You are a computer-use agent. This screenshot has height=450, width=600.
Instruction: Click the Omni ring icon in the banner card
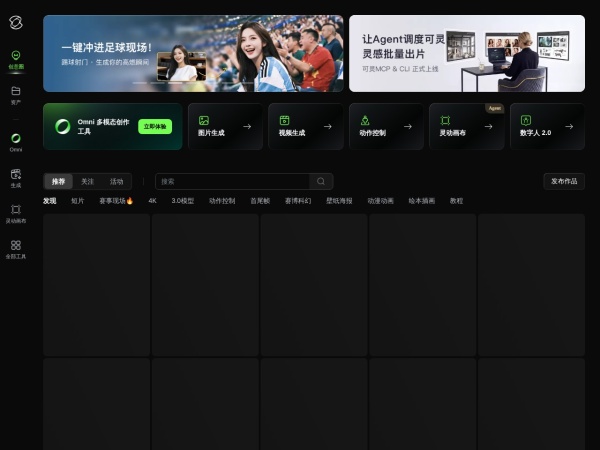coord(62,126)
